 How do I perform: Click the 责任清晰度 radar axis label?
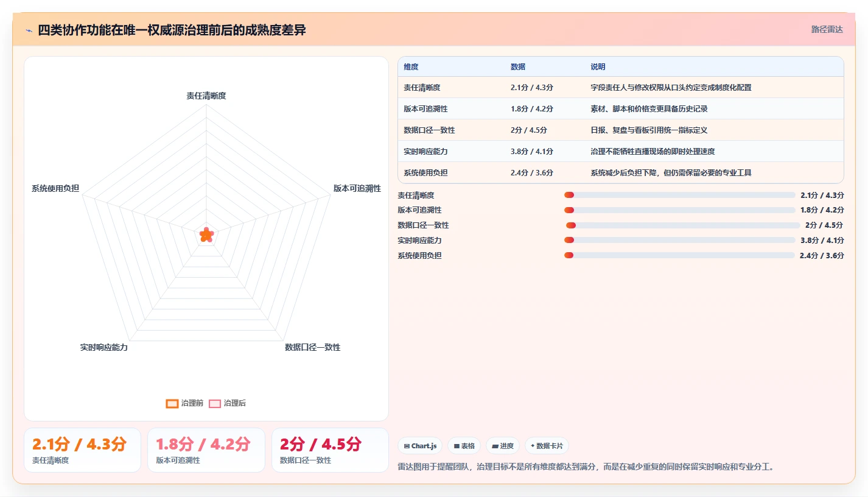tap(206, 96)
